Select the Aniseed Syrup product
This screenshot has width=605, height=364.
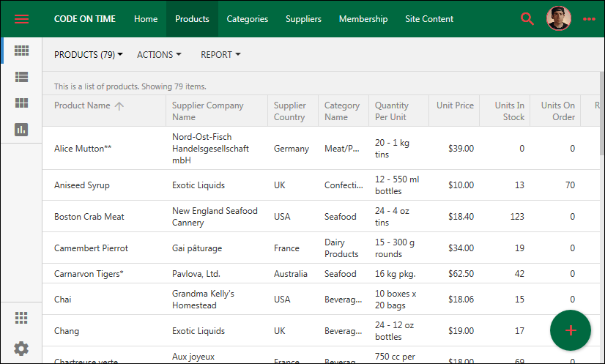coord(82,185)
